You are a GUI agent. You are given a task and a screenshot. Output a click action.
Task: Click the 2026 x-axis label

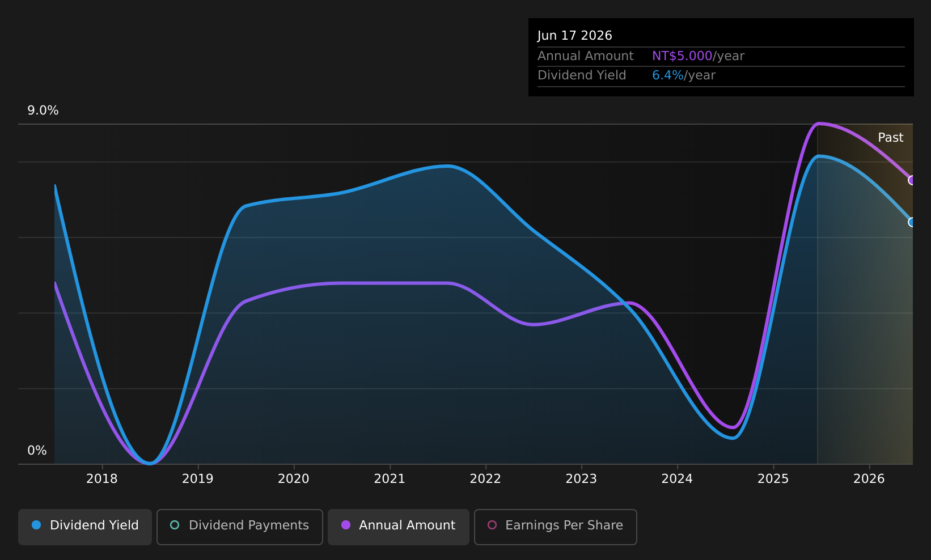[869, 479]
